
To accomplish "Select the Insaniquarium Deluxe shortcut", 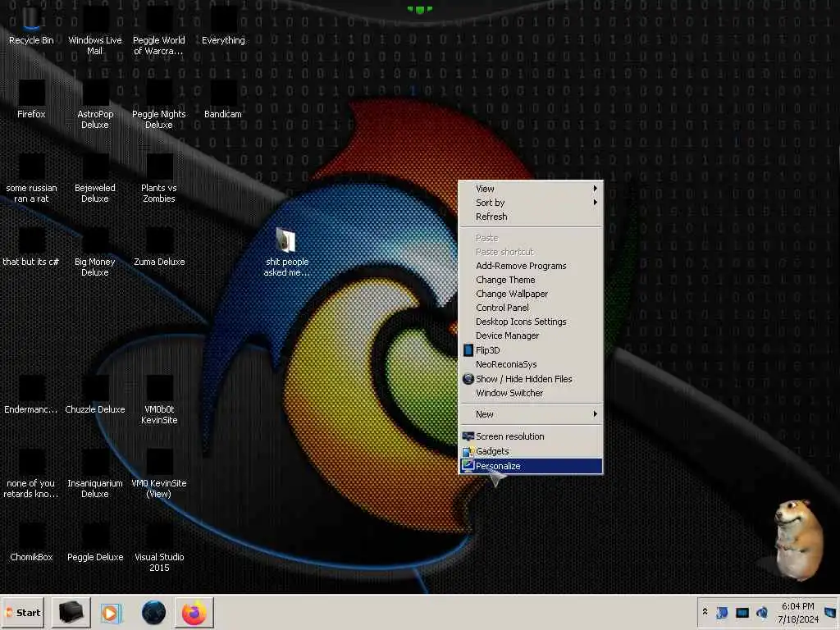I will click(x=95, y=474).
